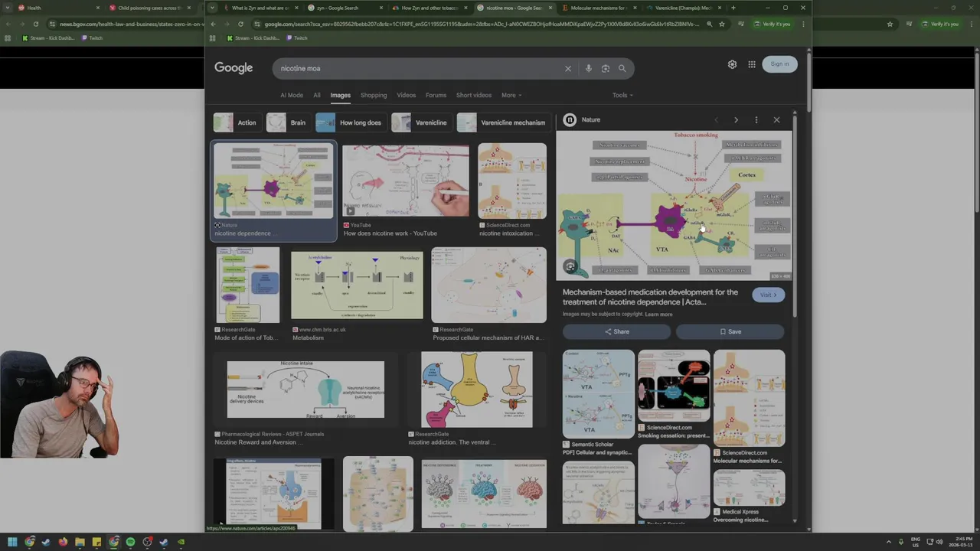Switch to Forums results tab
Viewport: 980px width, 551px height.
[436, 96]
